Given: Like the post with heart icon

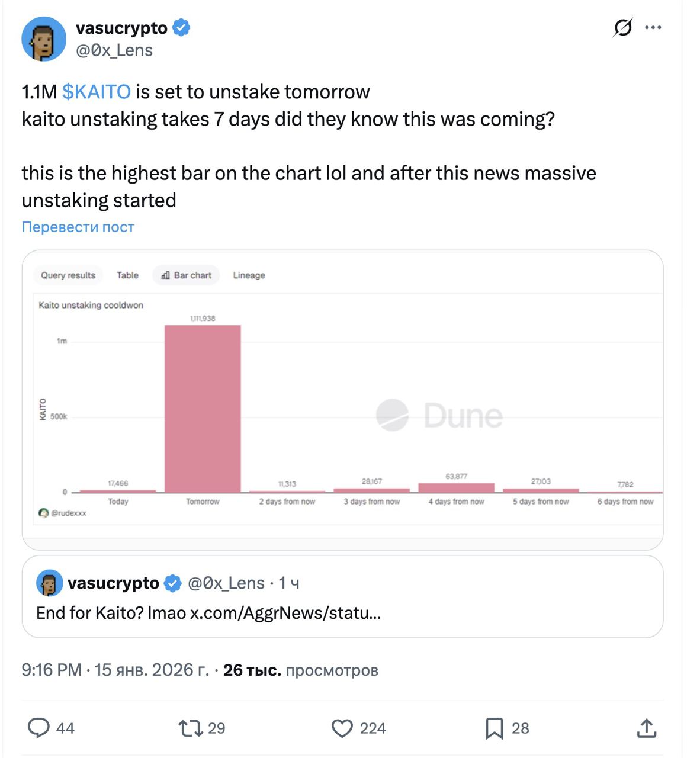Looking at the screenshot, I should (x=342, y=728).
